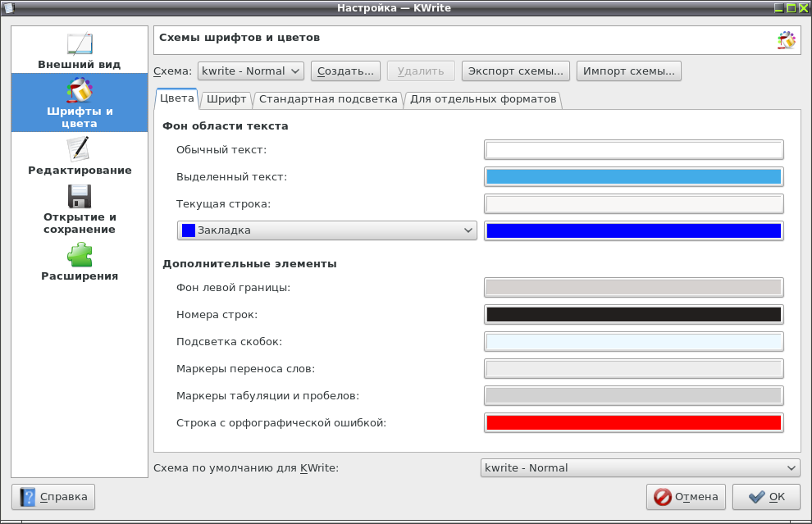812x524 pixels.
Task: Click the Фон области текста heading
Action: (x=226, y=125)
